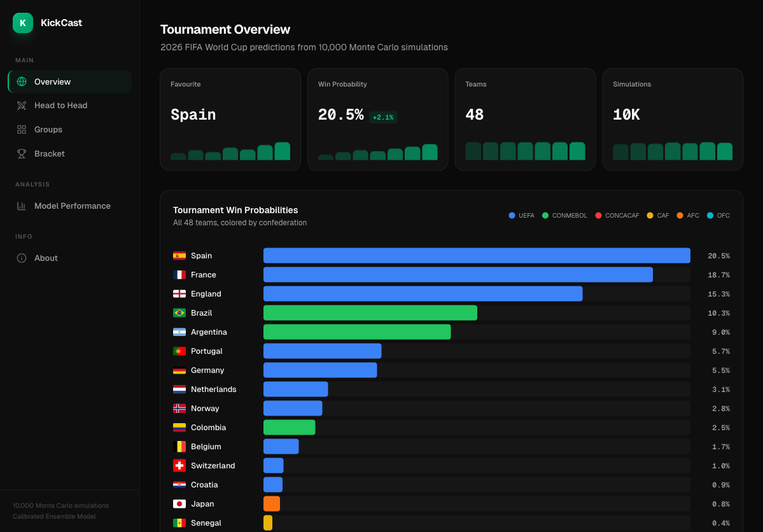Image resolution: width=763 pixels, height=532 pixels.
Task: Click the Netherlands flag icon
Action: tap(179, 389)
